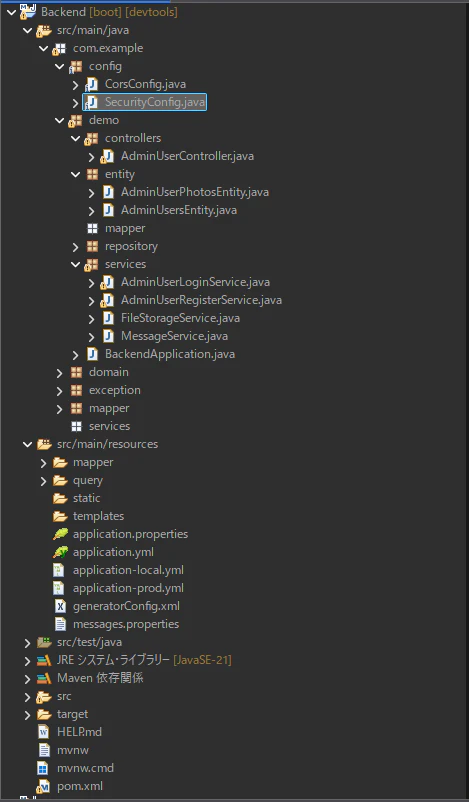Expand the target folder node

(x=27, y=714)
